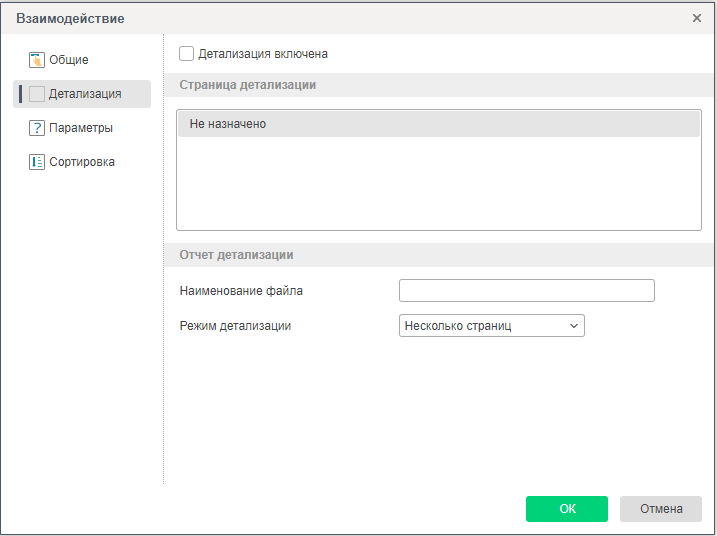Click the Детализация включена label text
The image size is (717, 536).
click(263, 54)
